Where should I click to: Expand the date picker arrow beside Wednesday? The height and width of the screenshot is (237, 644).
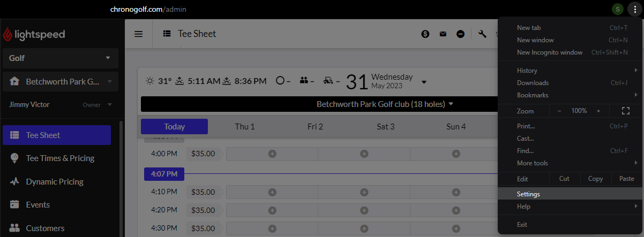pyautogui.click(x=424, y=82)
